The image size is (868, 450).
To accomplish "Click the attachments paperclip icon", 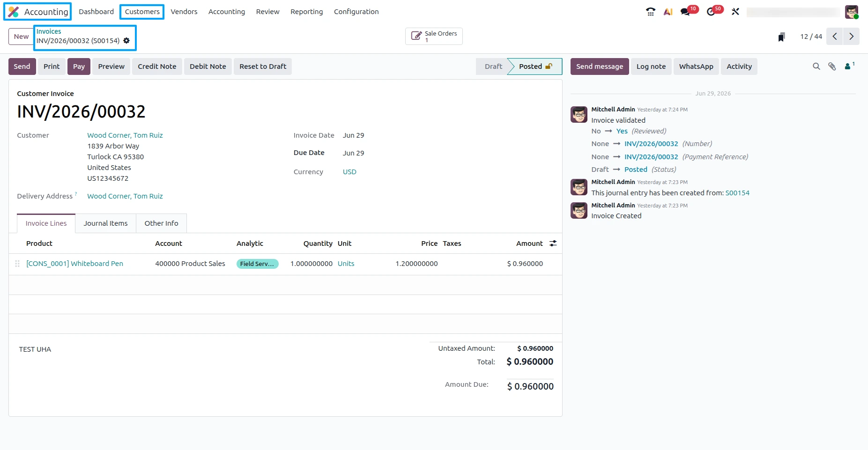I will coord(832,66).
